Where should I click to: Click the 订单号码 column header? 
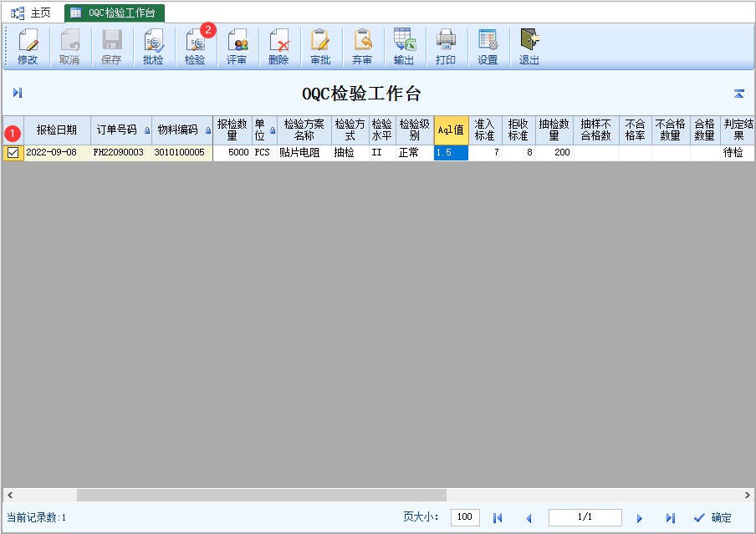(x=121, y=130)
